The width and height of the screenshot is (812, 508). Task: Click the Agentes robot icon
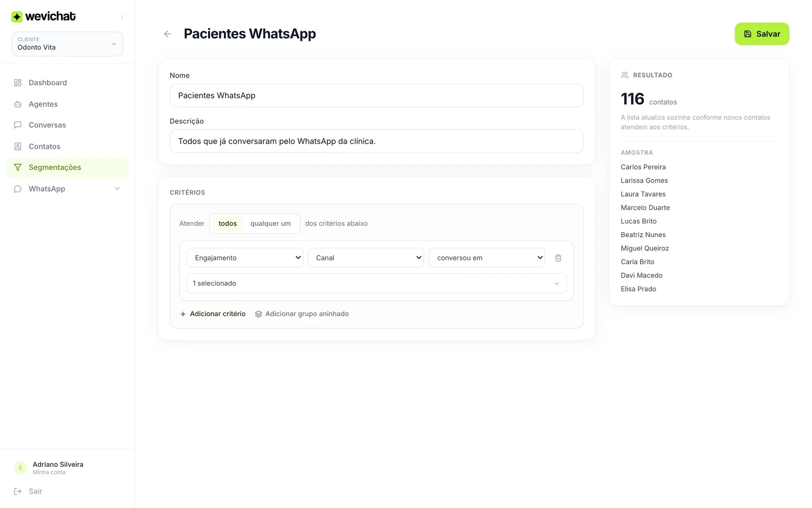click(18, 104)
